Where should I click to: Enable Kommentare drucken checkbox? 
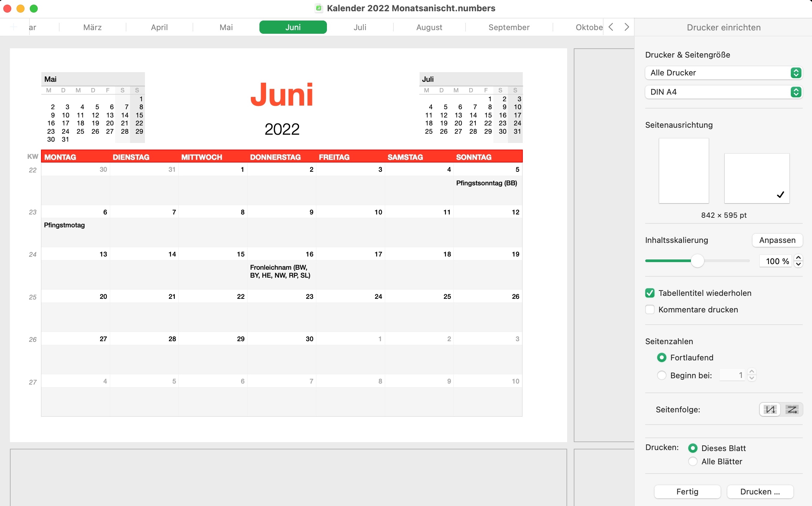[x=650, y=309]
